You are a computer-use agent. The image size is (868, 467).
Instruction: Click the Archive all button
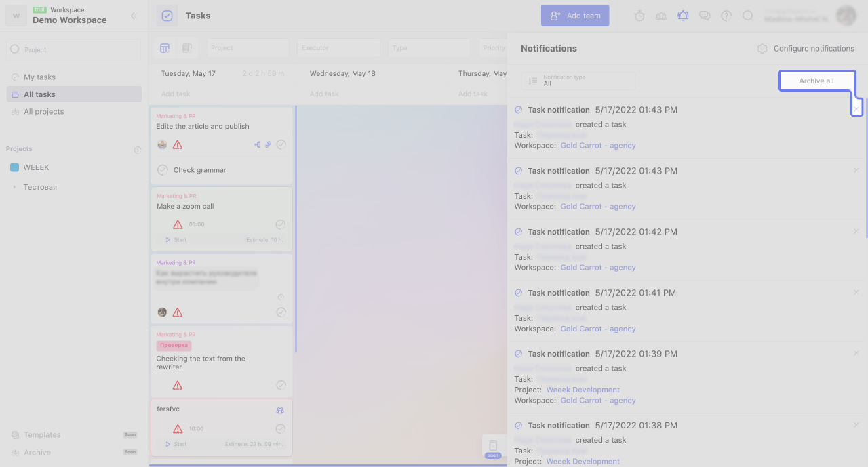816,81
